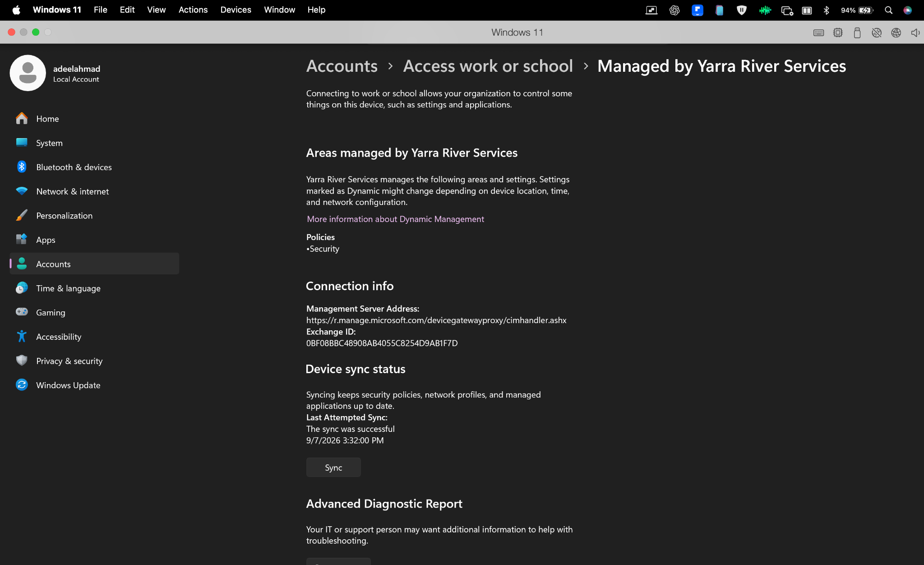Click the sound speaker icon in title bar
Viewport: 924px width, 565px height.
[x=915, y=32]
